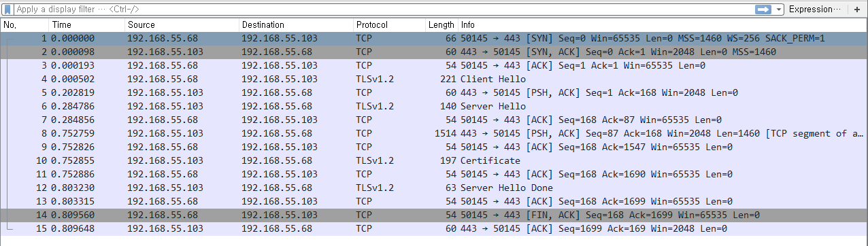Image resolution: width=868 pixels, height=246 pixels.
Task: Click time 0.809648 in the last packet
Action: click(x=73, y=228)
